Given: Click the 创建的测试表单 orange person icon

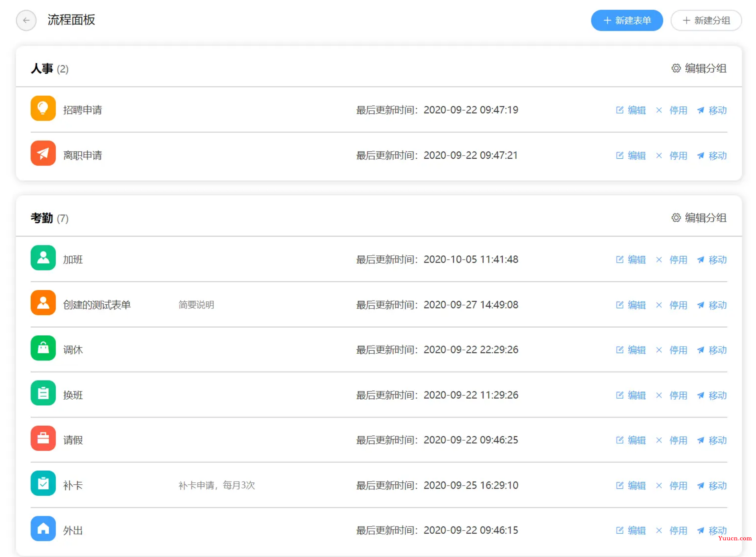Looking at the screenshot, I should tap(43, 303).
